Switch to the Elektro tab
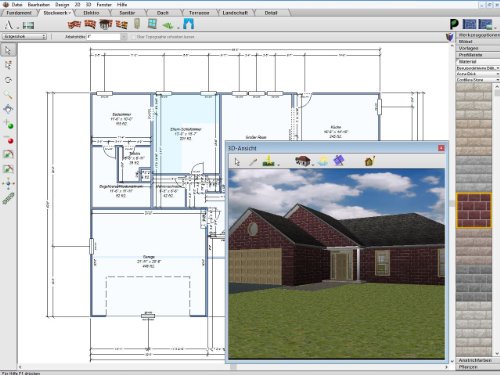The width and height of the screenshot is (500, 375). 91,13
